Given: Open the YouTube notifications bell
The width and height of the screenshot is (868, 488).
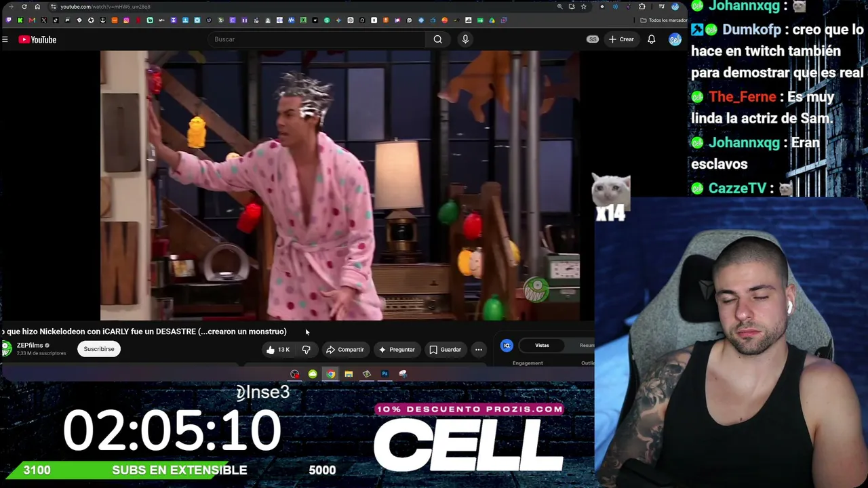Looking at the screenshot, I should point(652,39).
